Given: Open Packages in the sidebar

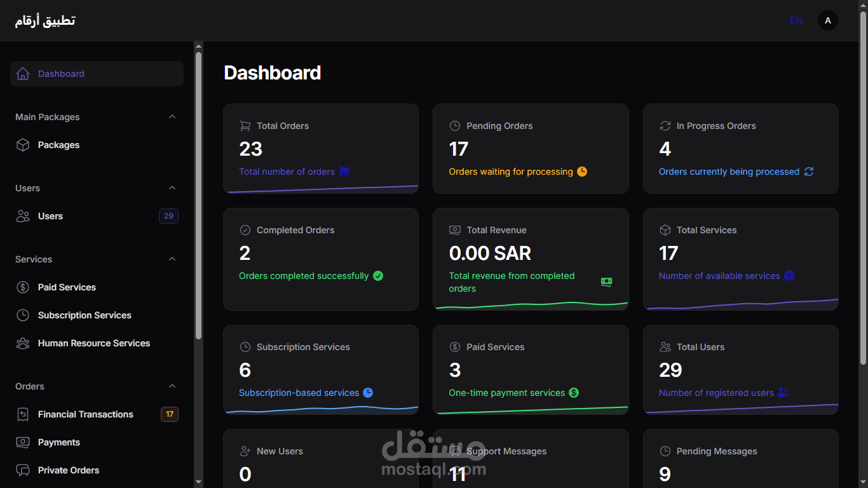Looking at the screenshot, I should (x=97, y=145).
